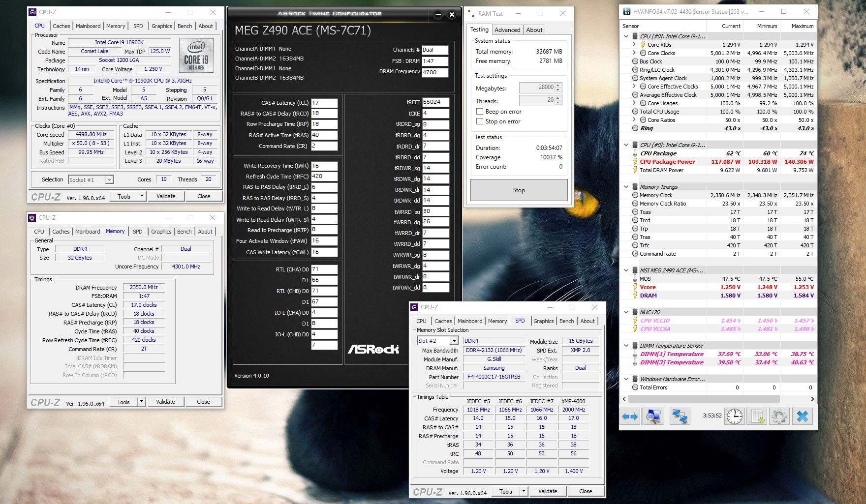Click the sensor icon next to Bus Clock
This screenshot has width=866, height=504.
[x=635, y=61]
